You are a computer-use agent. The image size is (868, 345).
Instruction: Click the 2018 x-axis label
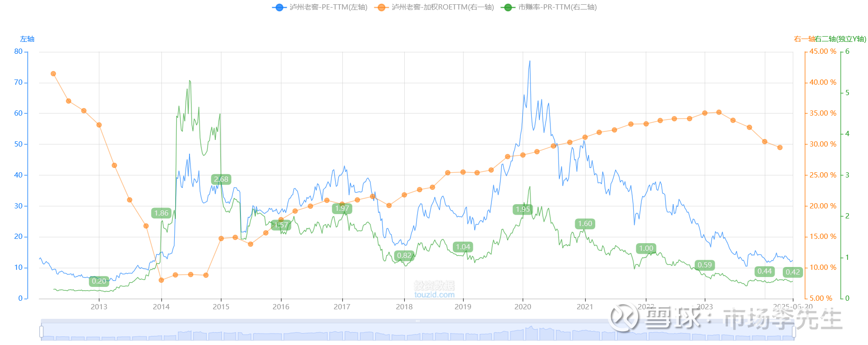tap(404, 307)
